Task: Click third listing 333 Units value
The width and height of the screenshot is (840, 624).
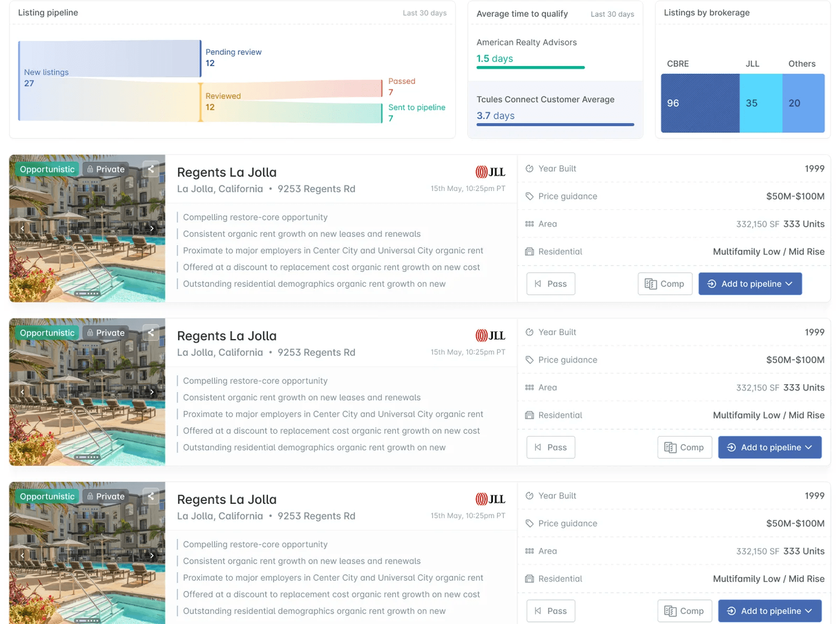Action: pos(804,551)
